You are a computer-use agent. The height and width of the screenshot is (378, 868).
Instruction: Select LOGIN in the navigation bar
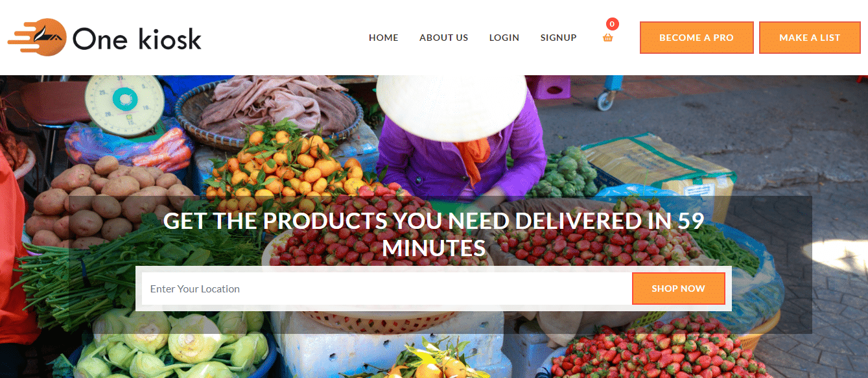[504, 38]
